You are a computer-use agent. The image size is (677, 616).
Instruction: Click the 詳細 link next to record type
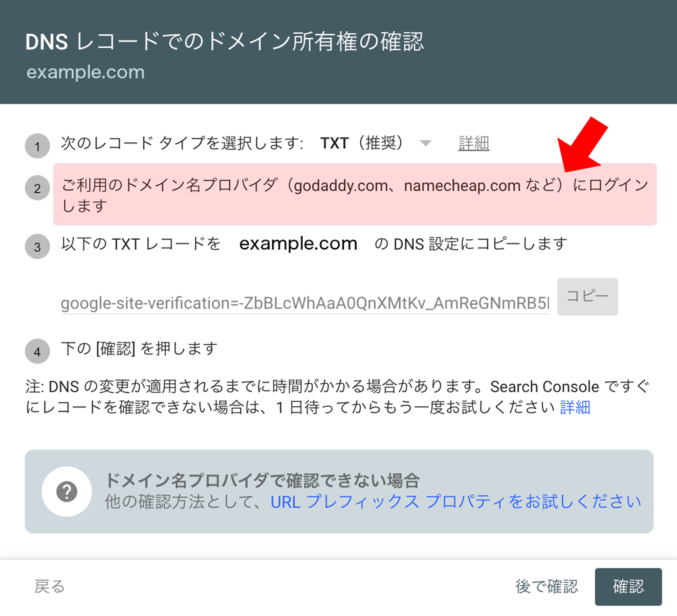tap(474, 143)
